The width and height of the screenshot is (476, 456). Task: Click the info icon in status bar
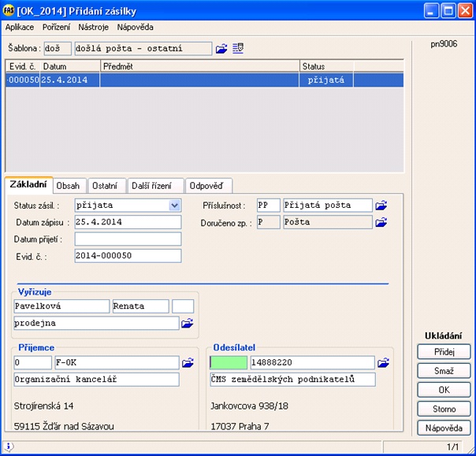click(9, 446)
